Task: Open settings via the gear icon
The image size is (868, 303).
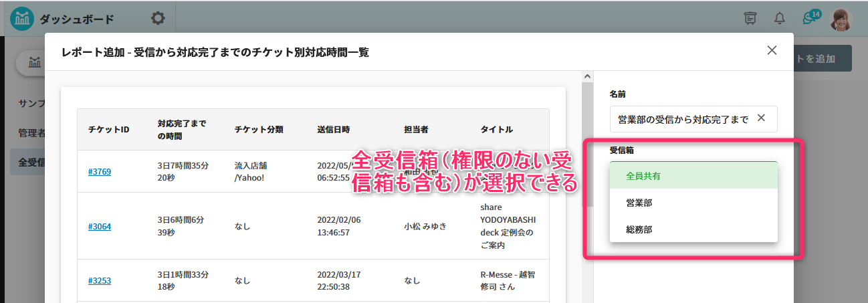Action: [158, 18]
